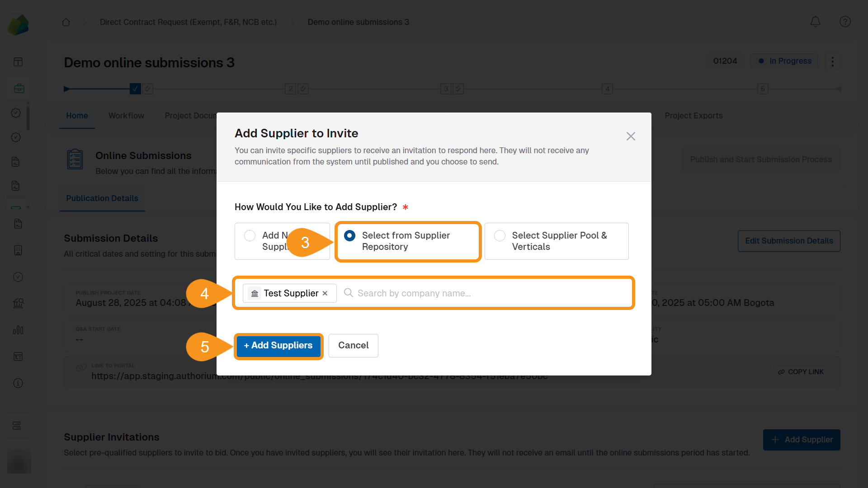Screen dimensions: 868x488
Task: Select Supplier Pool & Verticals radio option
Action: (x=500, y=236)
